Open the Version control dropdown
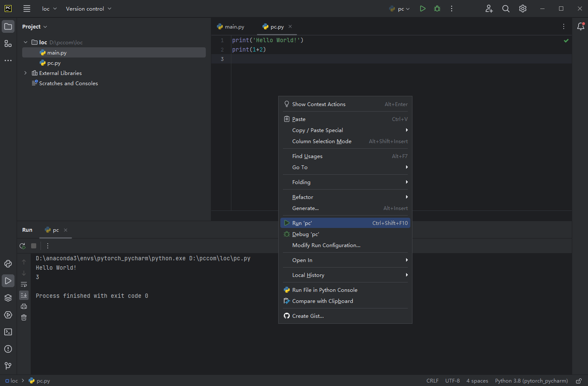This screenshot has width=588, height=386. click(89, 9)
